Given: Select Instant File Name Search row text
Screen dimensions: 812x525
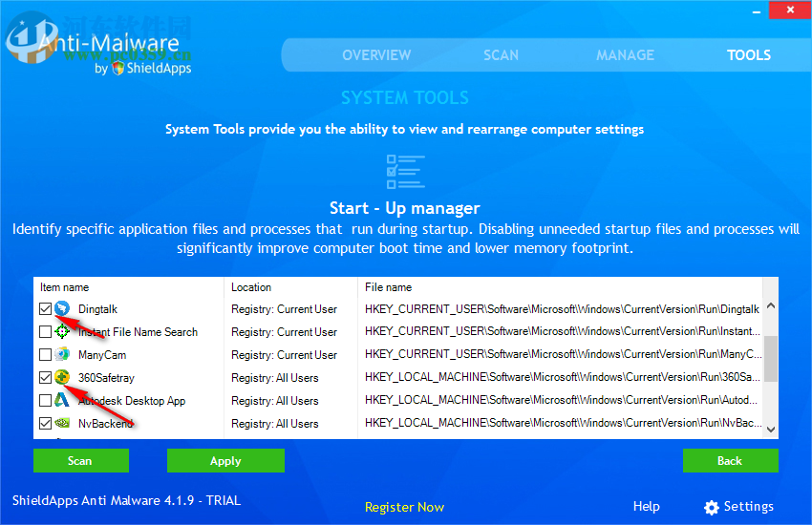Looking at the screenshot, I should (x=138, y=331).
